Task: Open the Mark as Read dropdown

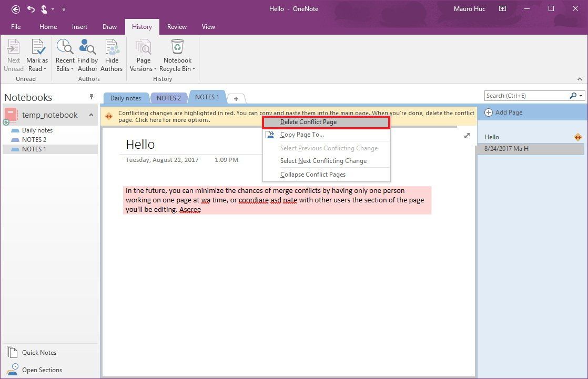Action: [x=46, y=69]
